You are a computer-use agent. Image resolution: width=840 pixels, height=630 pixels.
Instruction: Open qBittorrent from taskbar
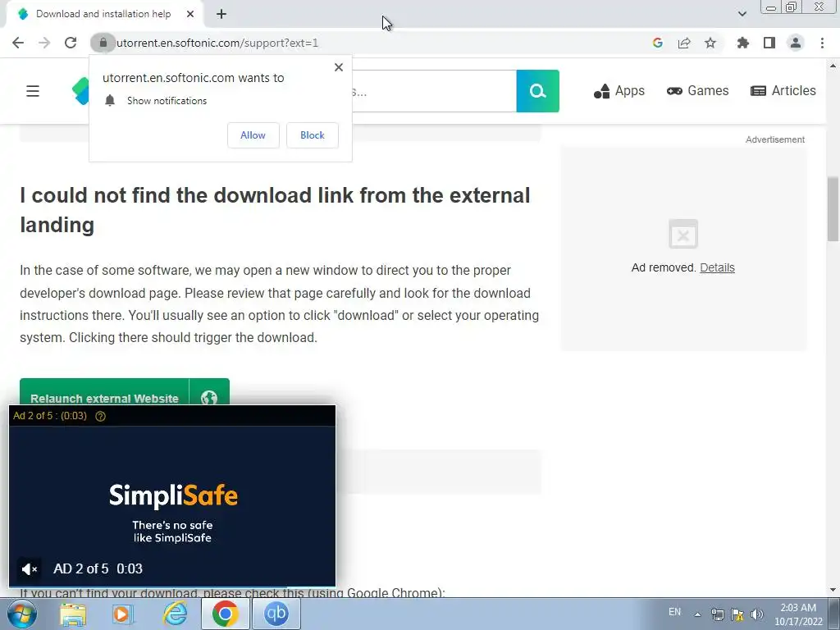click(x=276, y=614)
